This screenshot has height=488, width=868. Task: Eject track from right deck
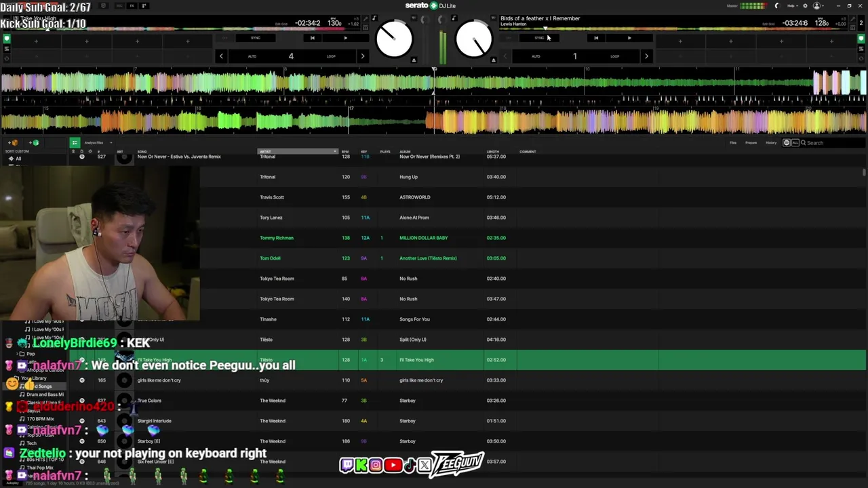[x=494, y=60]
